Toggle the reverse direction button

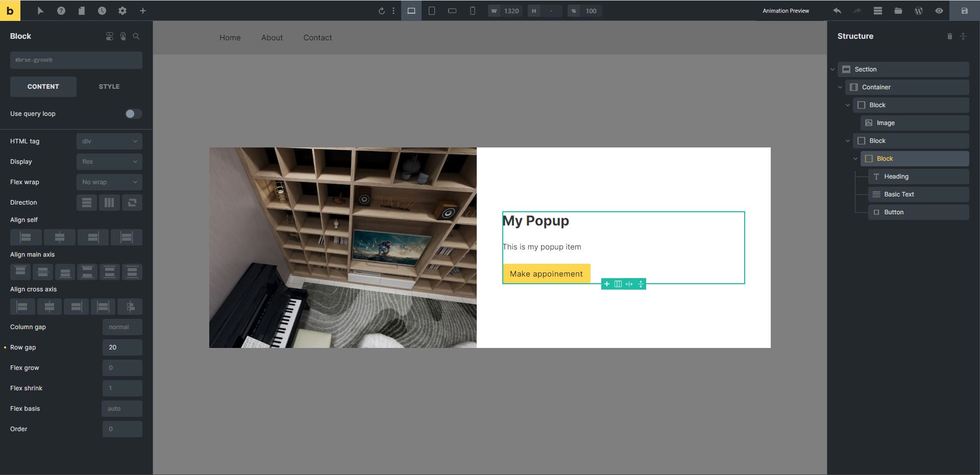tap(132, 203)
